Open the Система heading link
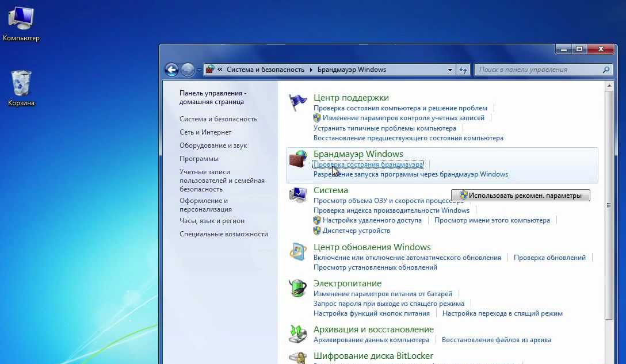Viewport: 626px width, 364px height. tap(331, 190)
